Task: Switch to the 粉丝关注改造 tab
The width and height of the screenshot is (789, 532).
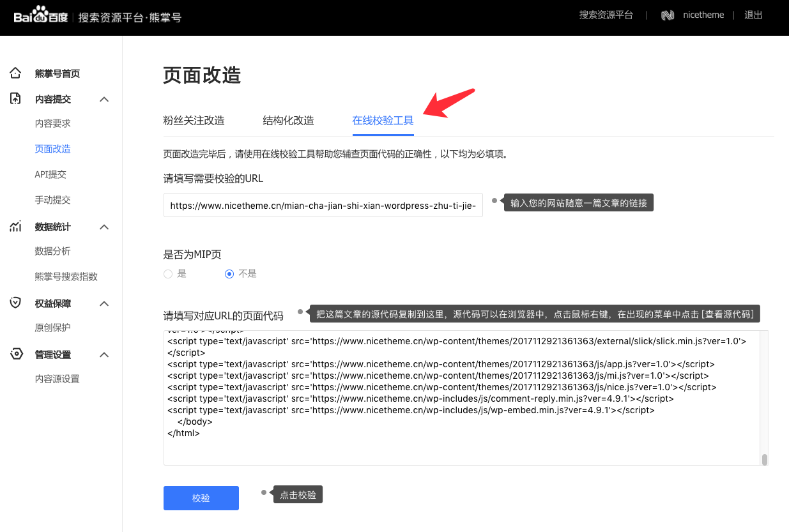Action: 194,120
